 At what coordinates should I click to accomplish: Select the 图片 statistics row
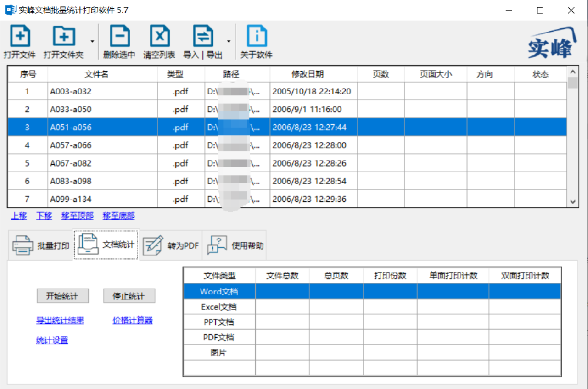point(372,353)
